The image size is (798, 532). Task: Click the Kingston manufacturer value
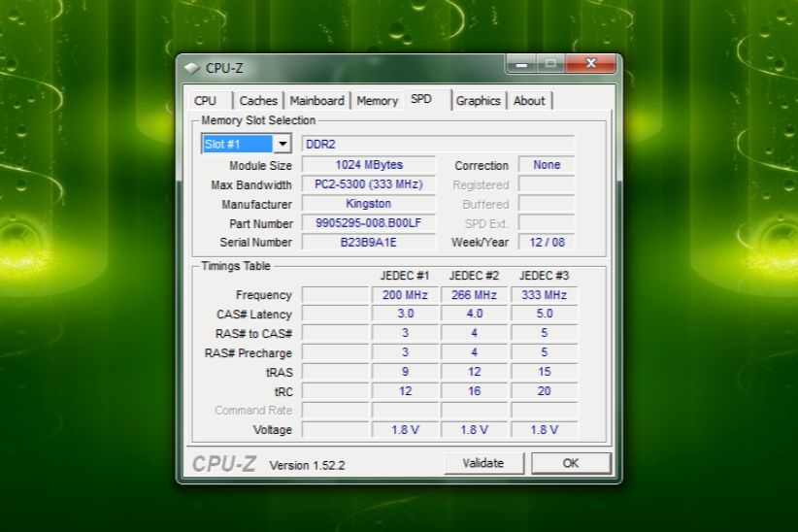pos(369,204)
